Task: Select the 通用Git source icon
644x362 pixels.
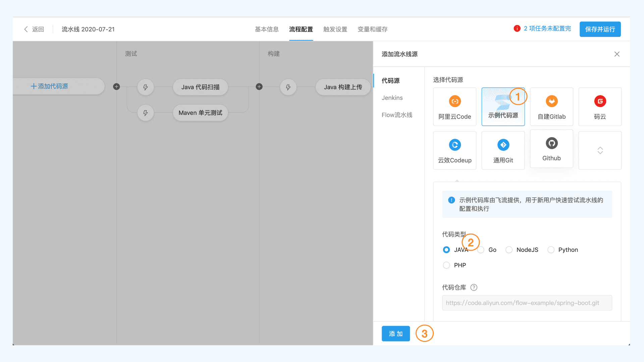Action: point(503,145)
